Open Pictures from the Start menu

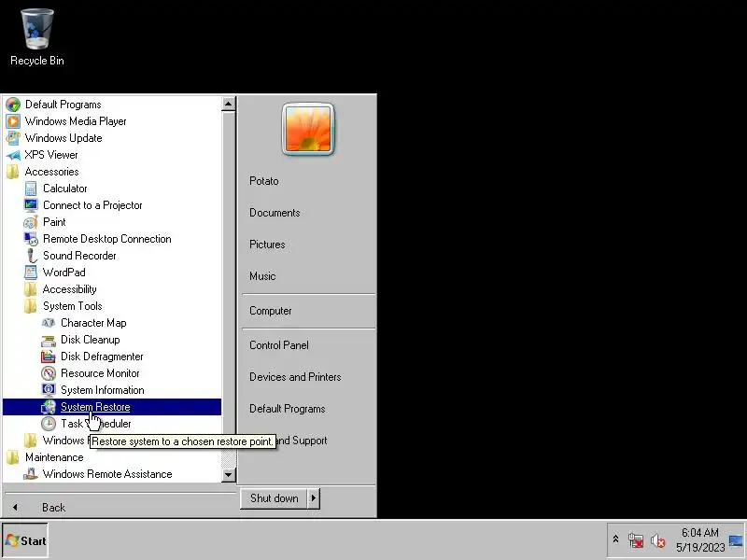(x=267, y=245)
